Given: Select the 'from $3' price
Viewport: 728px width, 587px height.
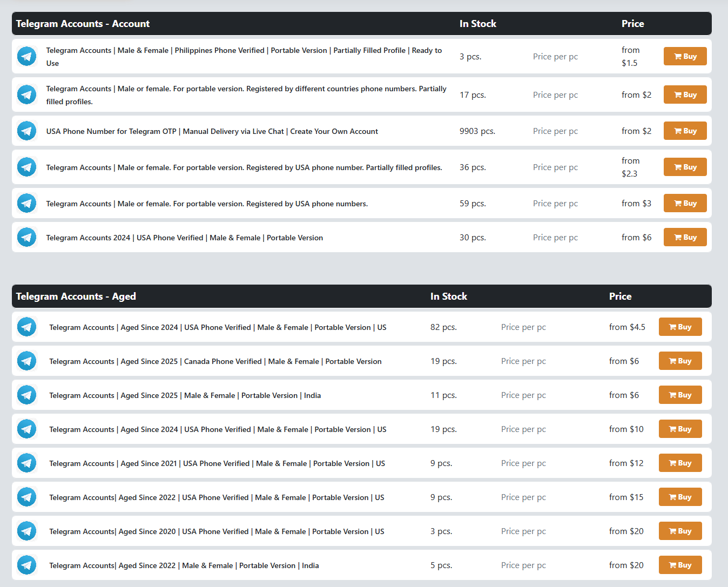Looking at the screenshot, I should pos(636,204).
